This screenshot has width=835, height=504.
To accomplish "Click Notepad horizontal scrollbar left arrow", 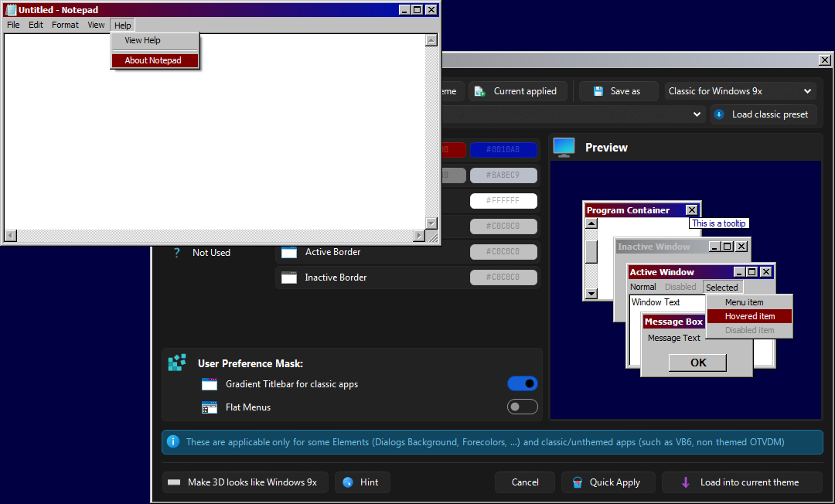I will (11, 235).
